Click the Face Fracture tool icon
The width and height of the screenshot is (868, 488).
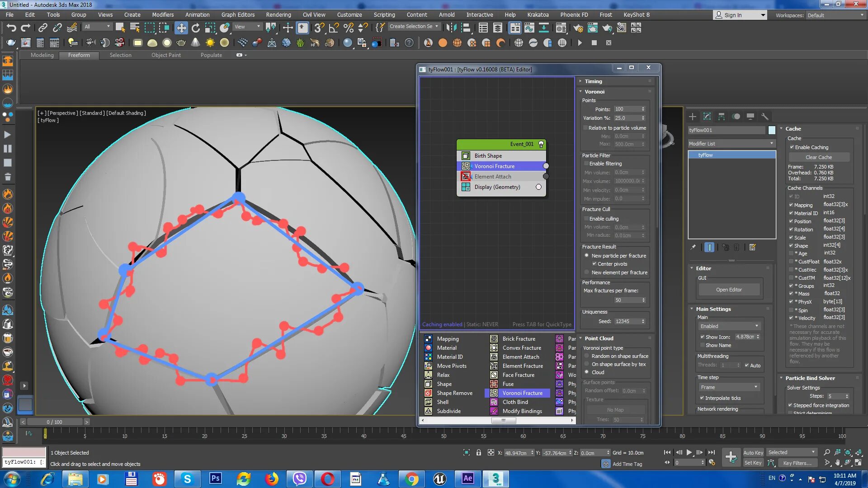(494, 375)
